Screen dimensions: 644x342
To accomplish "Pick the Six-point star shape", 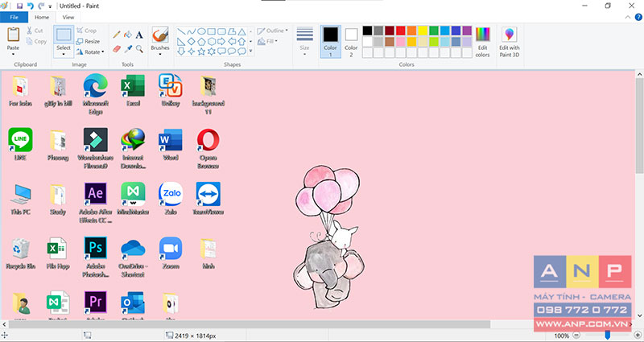I will [212, 52].
